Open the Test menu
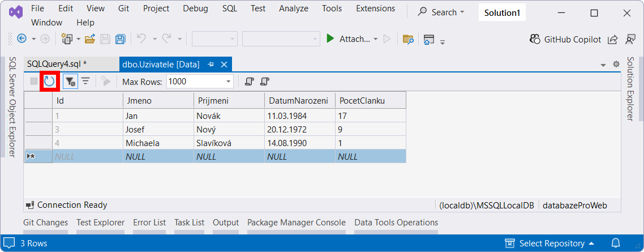This screenshot has width=644, height=252. 258,8
